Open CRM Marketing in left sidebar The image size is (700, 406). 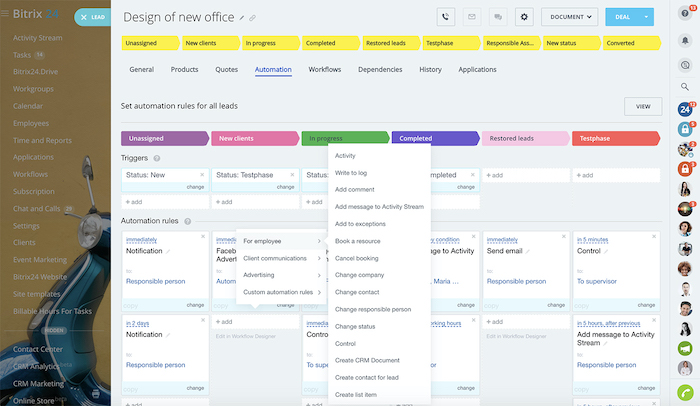click(38, 384)
